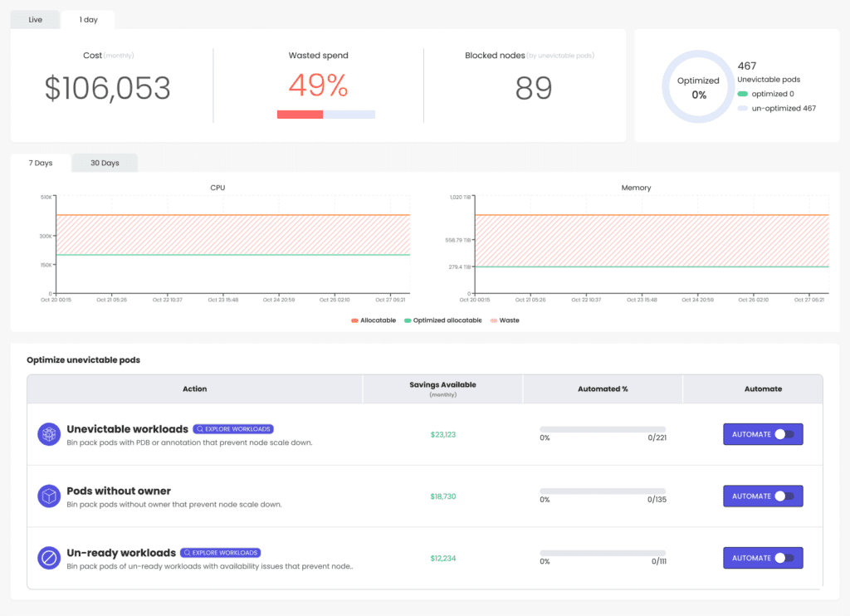Click the Optimized 0% donut chart
Viewport: 850px width, 616px height.
coord(698,87)
